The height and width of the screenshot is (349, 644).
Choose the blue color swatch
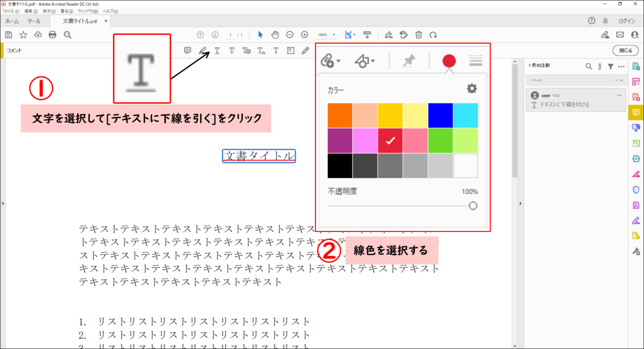pos(440,115)
